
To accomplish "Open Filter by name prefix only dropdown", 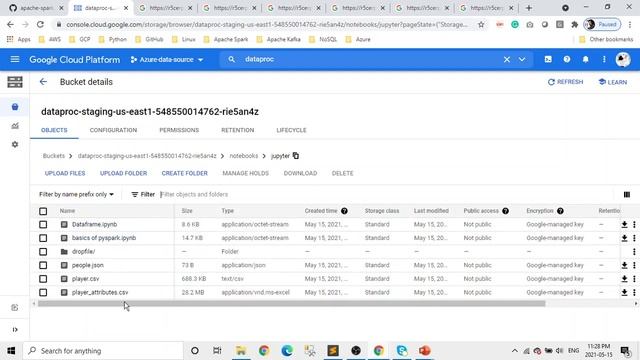I will 76,194.
